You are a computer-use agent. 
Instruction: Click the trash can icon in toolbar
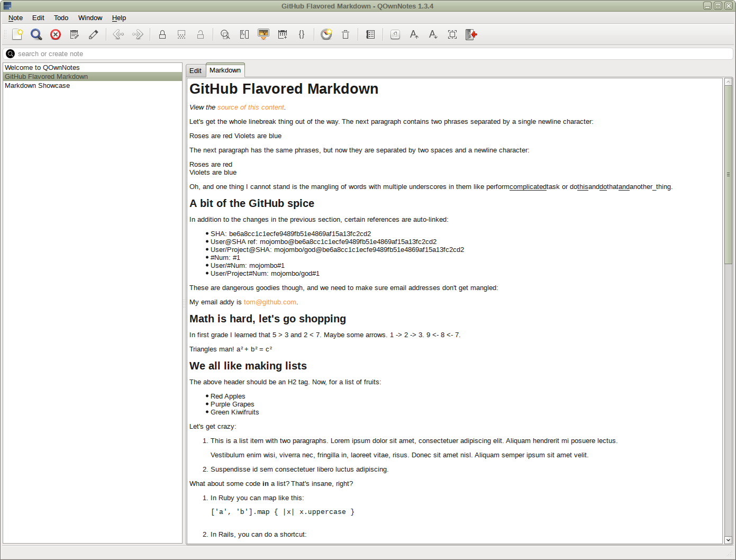click(x=346, y=34)
